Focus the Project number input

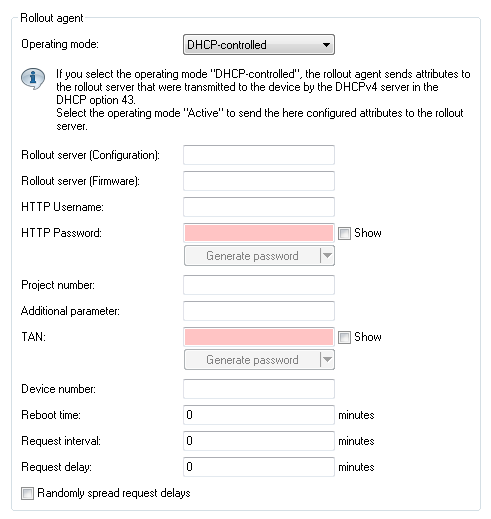259,285
